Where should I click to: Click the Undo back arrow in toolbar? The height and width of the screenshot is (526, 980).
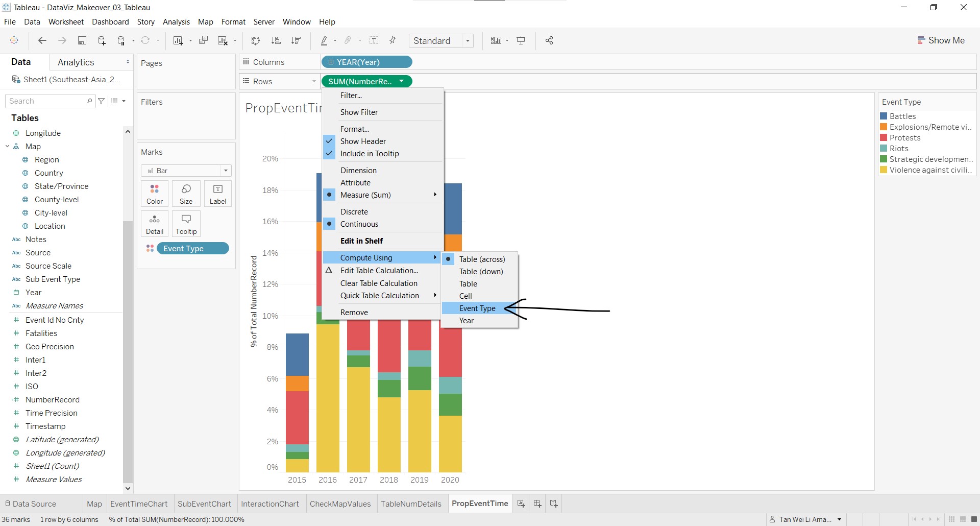pyautogui.click(x=42, y=41)
